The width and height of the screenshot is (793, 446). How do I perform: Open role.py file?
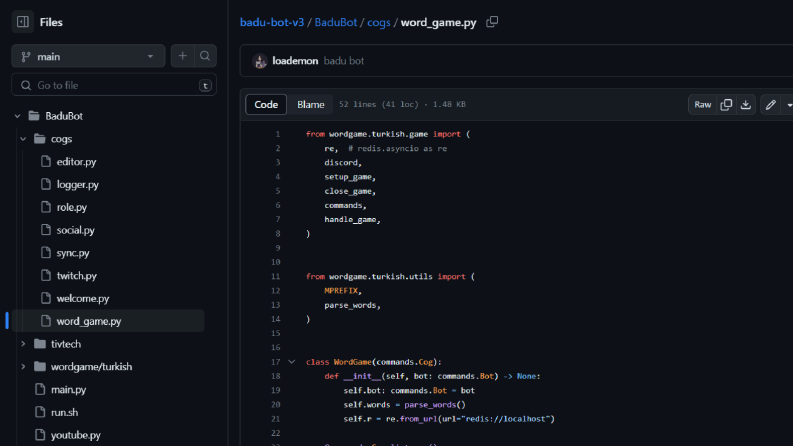[x=72, y=207]
